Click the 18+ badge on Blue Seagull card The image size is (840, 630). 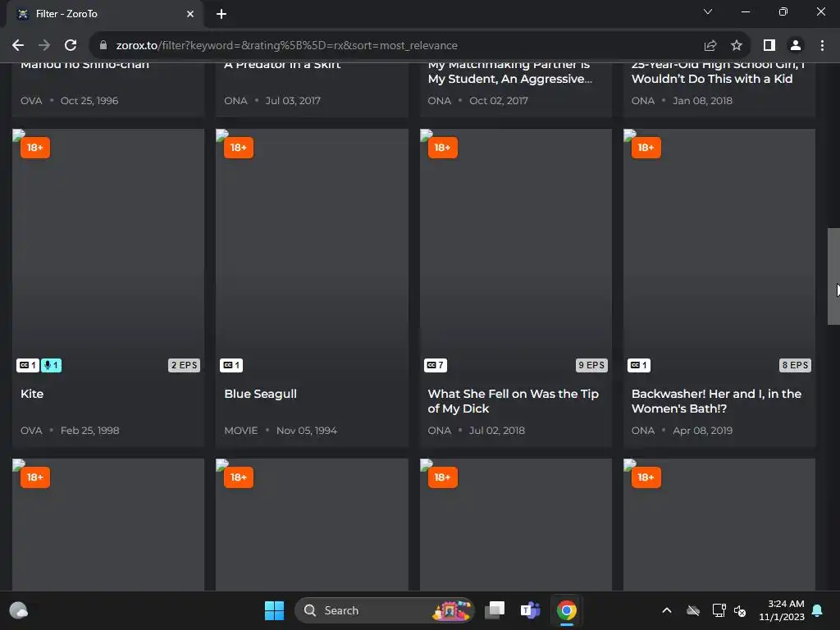click(239, 148)
